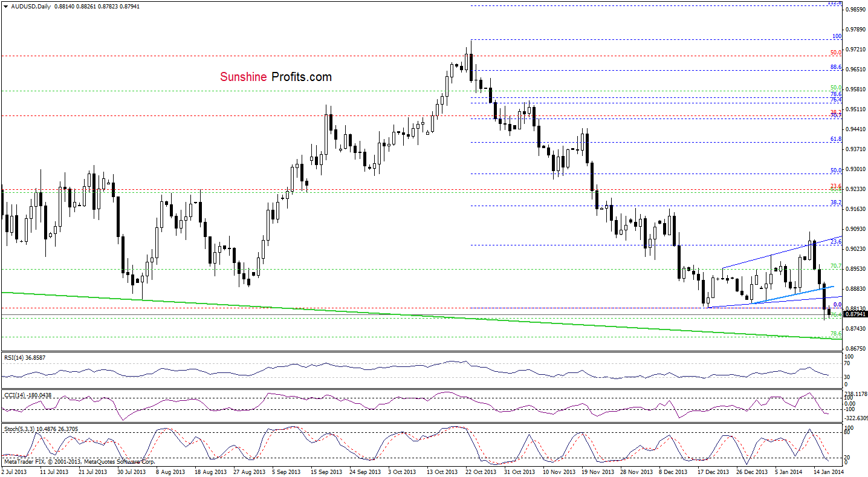Click the red 23.6 Fibonacci label
Image resolution: width=868 pixels, height=477 pixels.
tap(836, 186)
